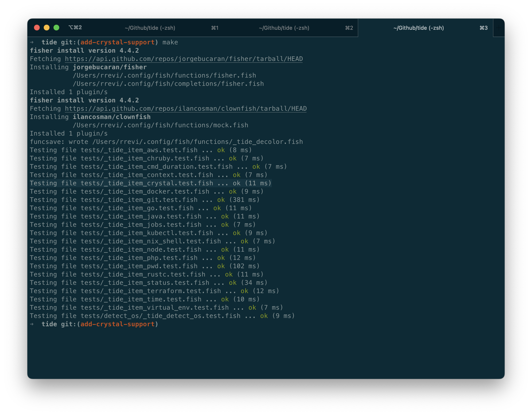Click the new tab plus button
Screen dimensions: 532x415
tap(499, 28)
